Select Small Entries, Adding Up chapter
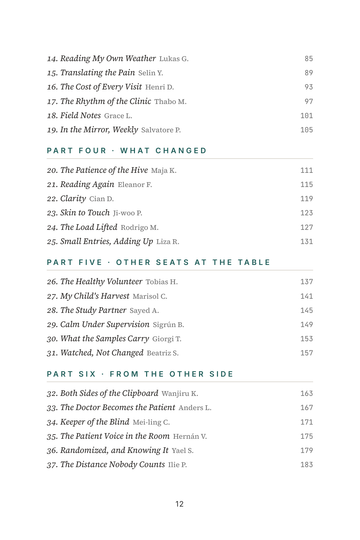360x540 pixels. coord(180,241)
